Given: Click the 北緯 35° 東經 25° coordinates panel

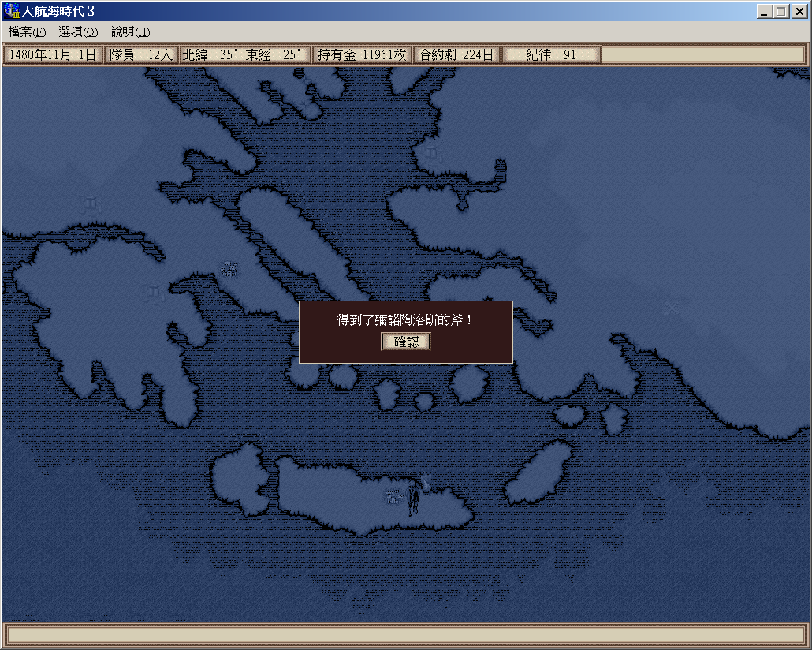Looking at the screenshot, I should tap(244, 54).
